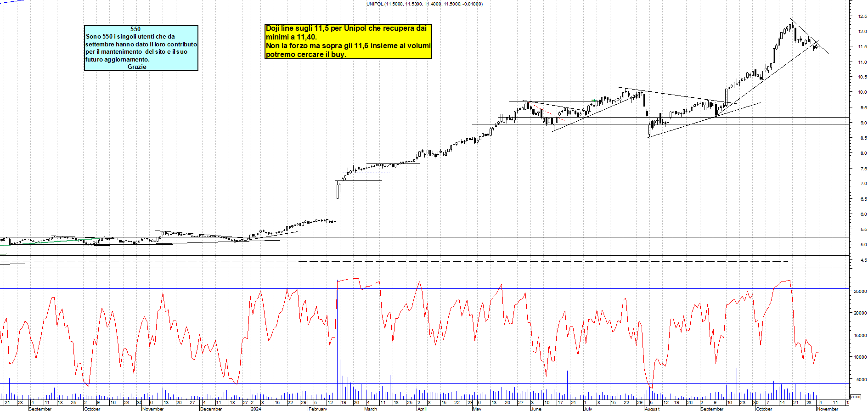The image size is (868, 411).
Task: Click the '550' heading in the cyan box
Action: tap(135, 29)
